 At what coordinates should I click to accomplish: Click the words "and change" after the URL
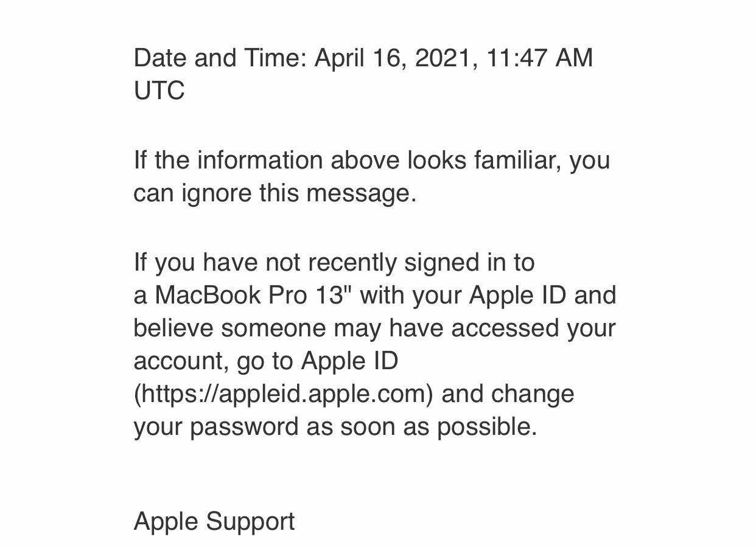(x=508, y=394)
